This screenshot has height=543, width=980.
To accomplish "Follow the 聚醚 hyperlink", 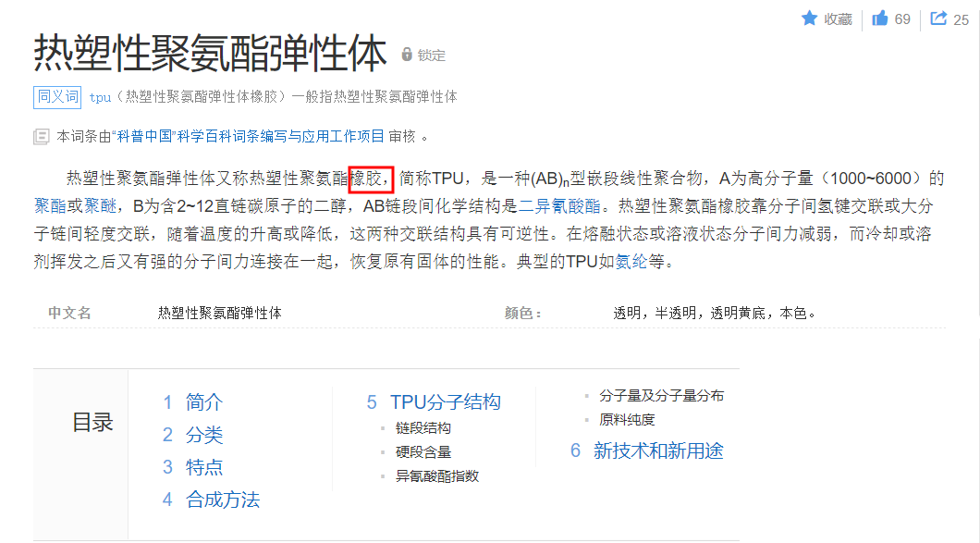I will tap(100, 204).
